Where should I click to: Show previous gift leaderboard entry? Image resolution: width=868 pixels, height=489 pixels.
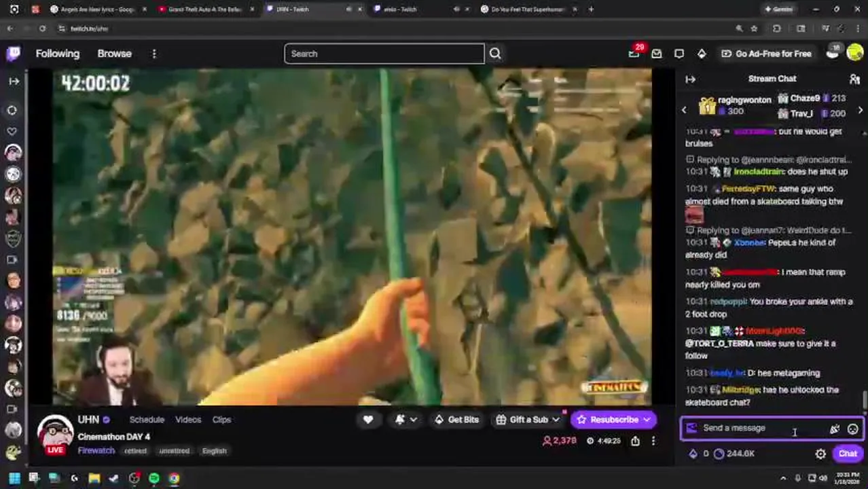[684, 110]
